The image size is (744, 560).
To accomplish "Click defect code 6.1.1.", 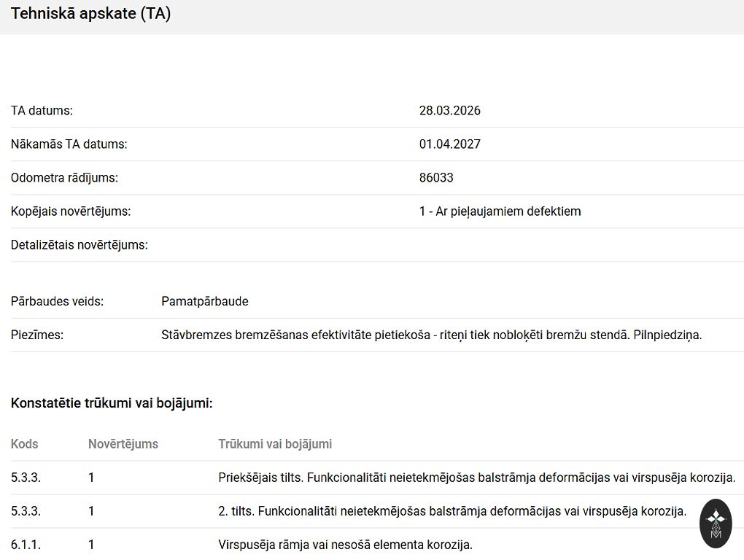I will [26, 545].
